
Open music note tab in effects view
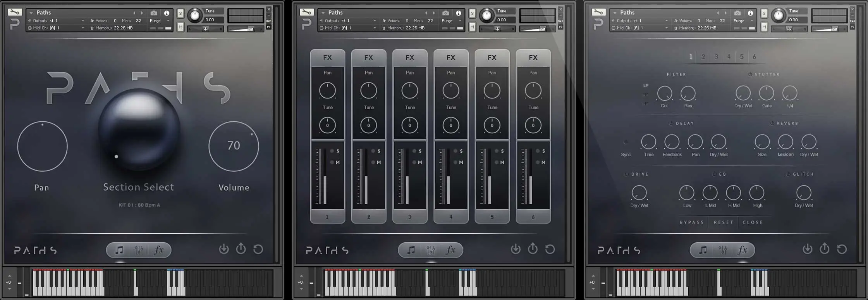tap(703, 250)
